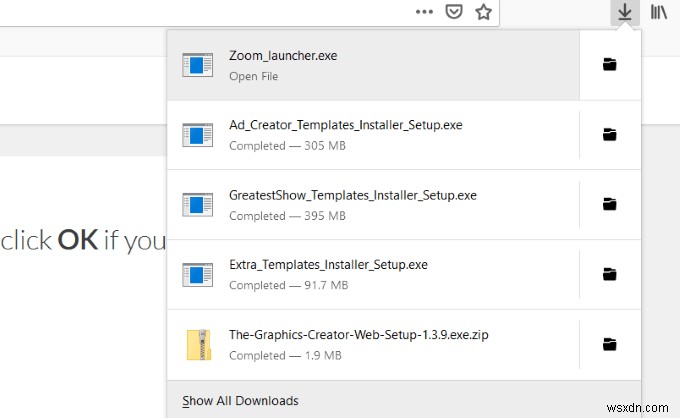680x418 pixels.
Task: Open page actions three-dot menu
Action: coord(424,13)
